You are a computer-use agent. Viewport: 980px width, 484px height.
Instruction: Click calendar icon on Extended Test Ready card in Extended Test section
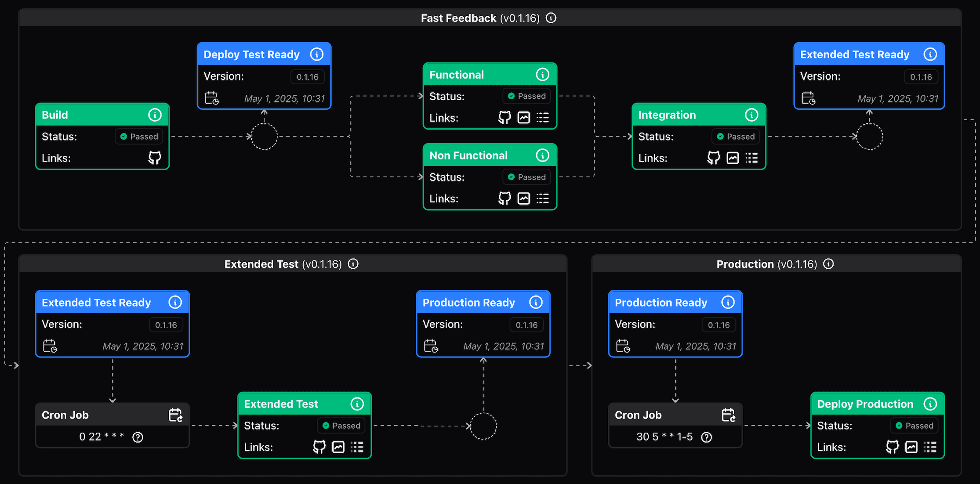50,346
